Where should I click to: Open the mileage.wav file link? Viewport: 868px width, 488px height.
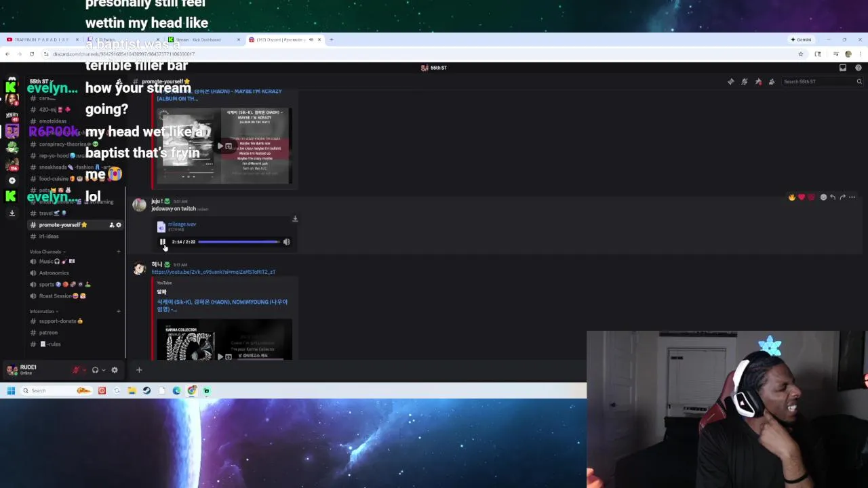(x=182, y=224)
